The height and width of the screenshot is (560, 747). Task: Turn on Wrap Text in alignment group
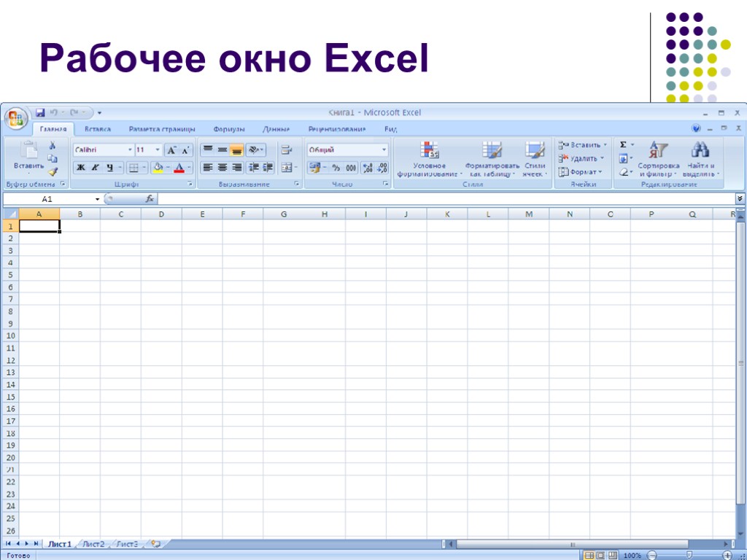coord(286,150)
